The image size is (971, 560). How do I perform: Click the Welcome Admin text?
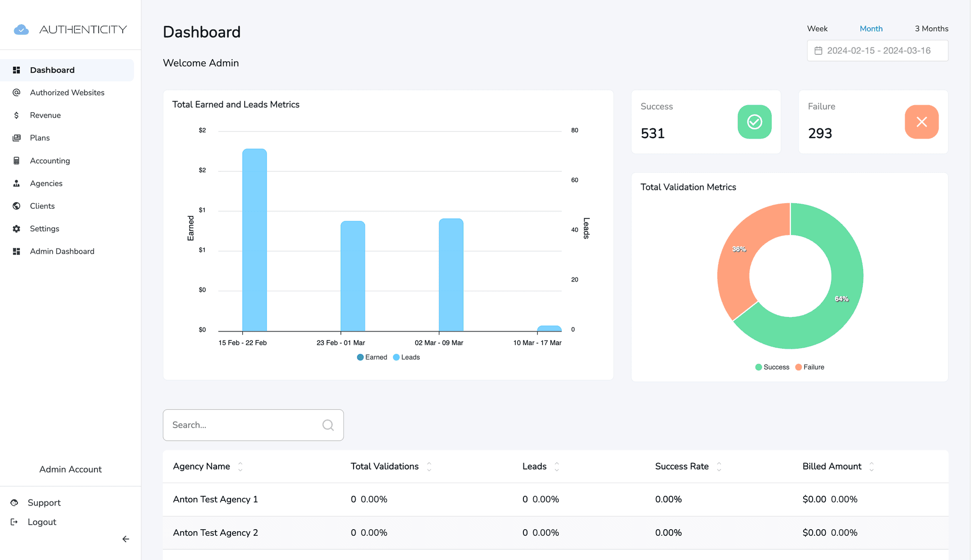(x=201, y=63)
